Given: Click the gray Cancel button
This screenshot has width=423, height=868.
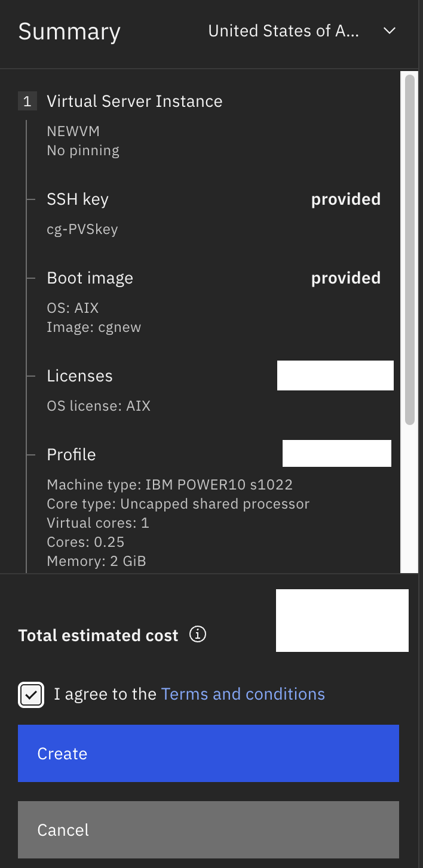Looking at the screenshot, I should coord(209,830).
